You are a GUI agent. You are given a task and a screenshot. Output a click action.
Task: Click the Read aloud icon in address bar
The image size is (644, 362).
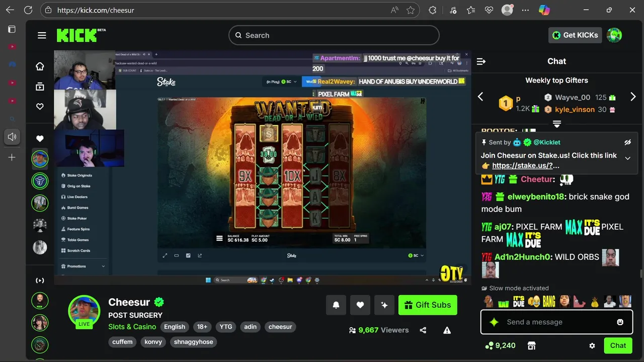coord(394,10)
